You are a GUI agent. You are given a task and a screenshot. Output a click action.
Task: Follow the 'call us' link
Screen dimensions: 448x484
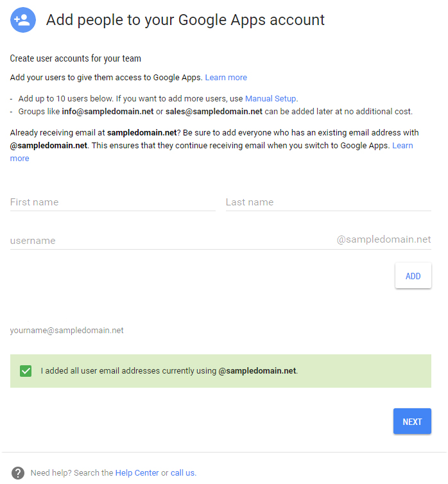point(183,472)
